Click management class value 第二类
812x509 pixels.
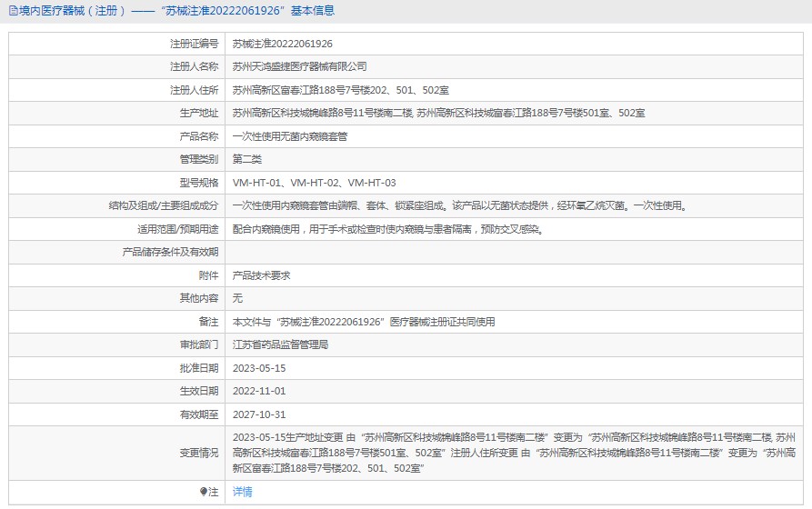(248, 160)
